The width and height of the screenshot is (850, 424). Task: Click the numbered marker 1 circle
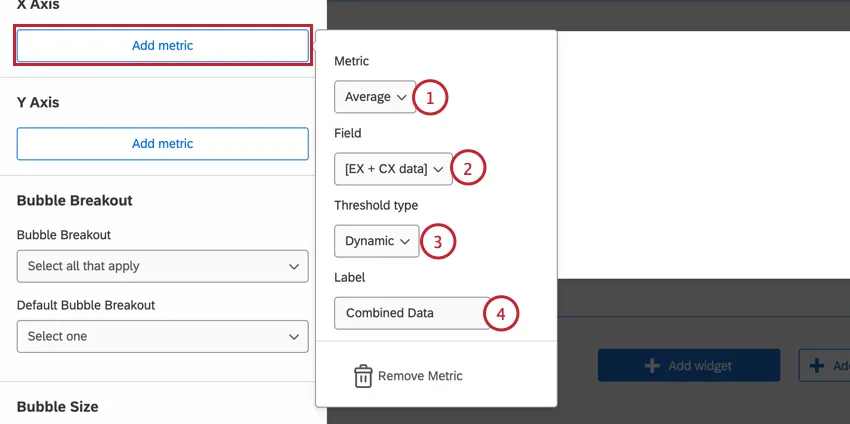click(x=430, y=97)
